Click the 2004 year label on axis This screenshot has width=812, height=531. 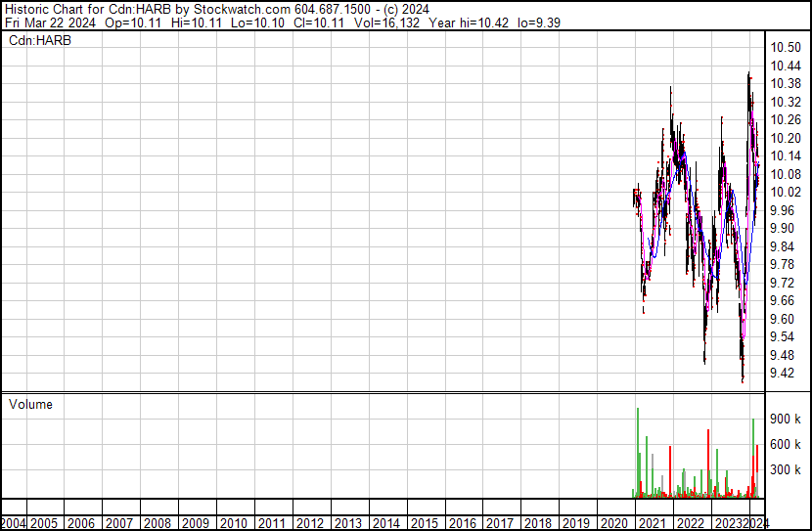[13, 523]
